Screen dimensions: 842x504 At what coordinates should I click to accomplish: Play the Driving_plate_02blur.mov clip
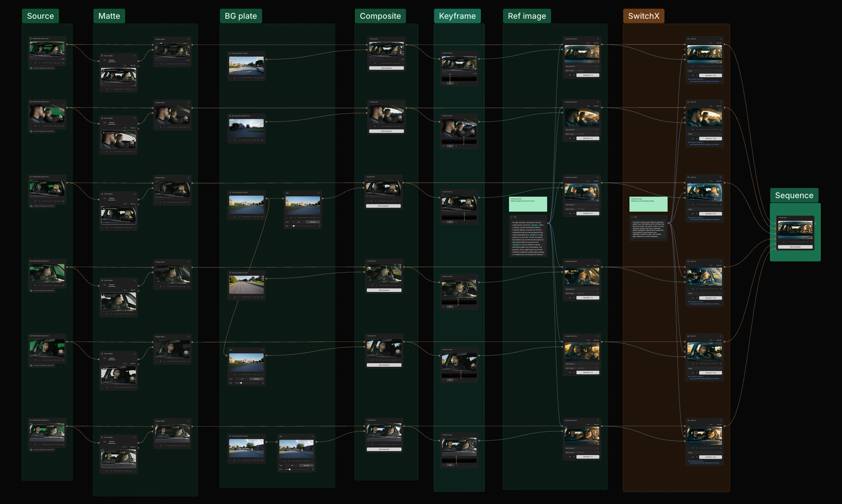[235, 140]
